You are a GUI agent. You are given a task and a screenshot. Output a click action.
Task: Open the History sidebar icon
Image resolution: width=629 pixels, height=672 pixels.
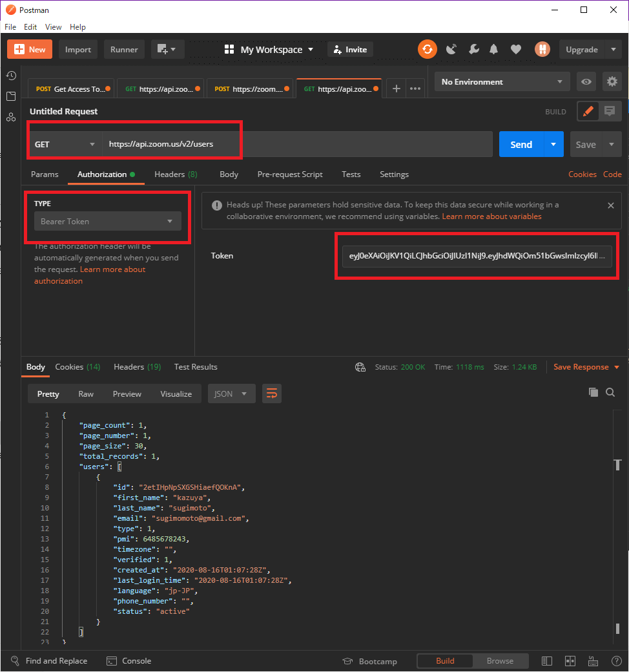[x=11, y=76]
